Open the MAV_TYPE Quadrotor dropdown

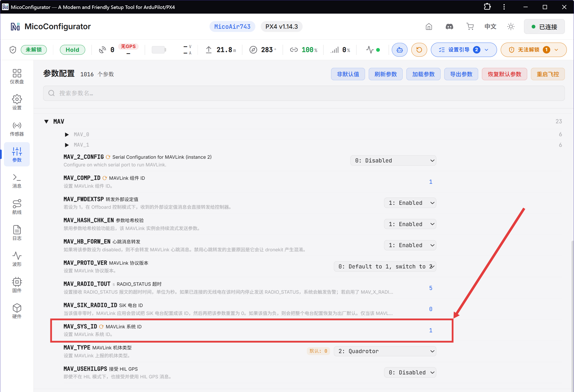click(x=385, y=351)
